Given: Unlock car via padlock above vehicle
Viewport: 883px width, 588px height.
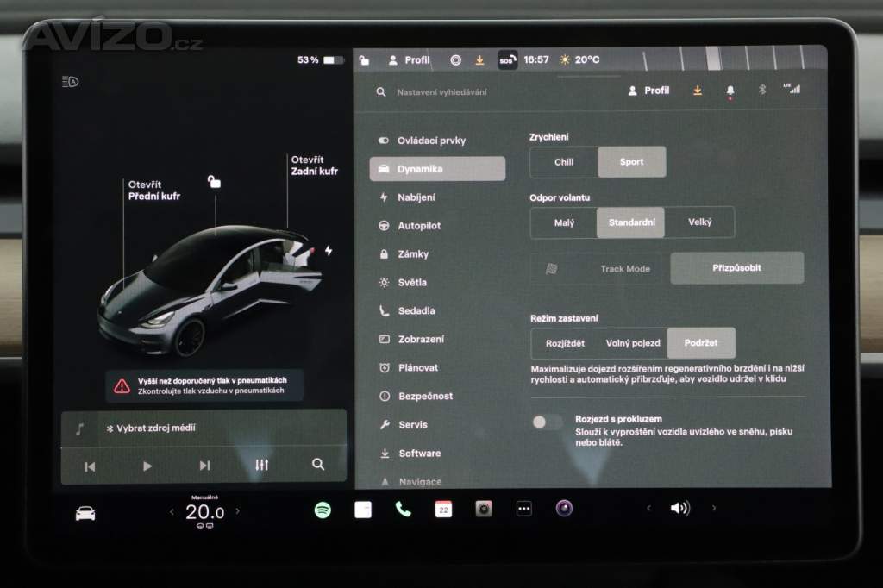Looking at the screenshot, I should click(214, 181).
